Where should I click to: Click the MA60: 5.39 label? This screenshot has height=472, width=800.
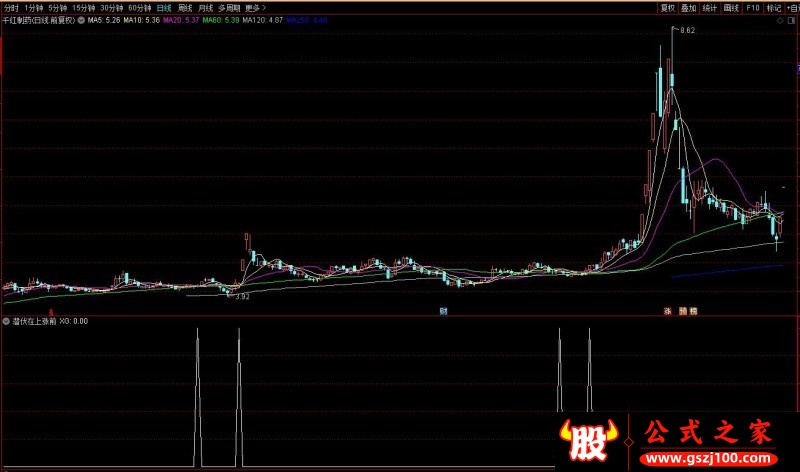click(x=220, y=20)
